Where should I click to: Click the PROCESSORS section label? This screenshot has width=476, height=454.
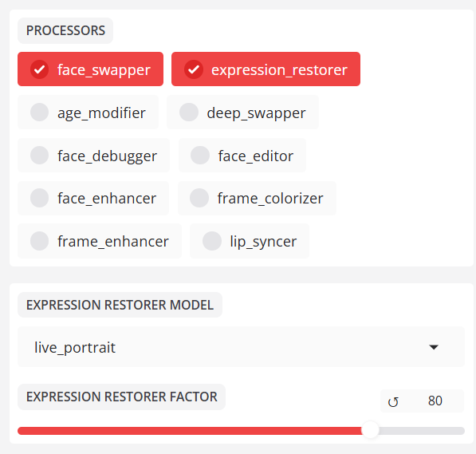coord(65,30)
